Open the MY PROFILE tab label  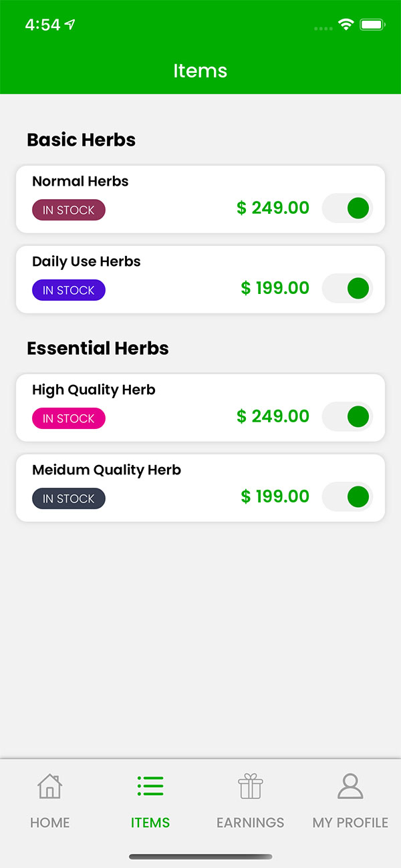pos(350,823)
